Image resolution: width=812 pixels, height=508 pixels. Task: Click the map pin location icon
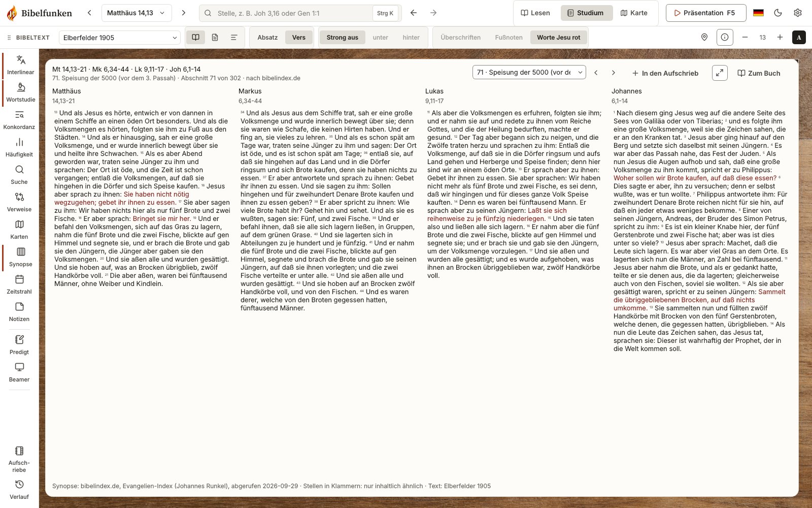tap(704, 37)
